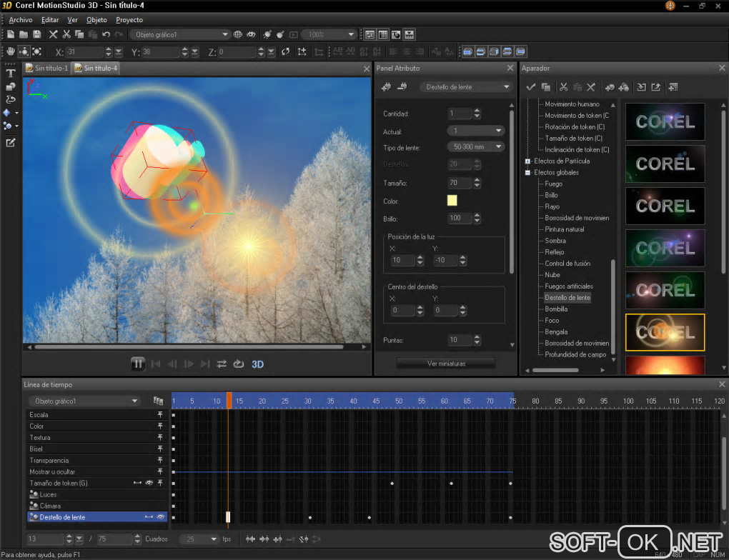Select the hand Move tool
This screenshot has height=560, width=729.
point(10,51)
